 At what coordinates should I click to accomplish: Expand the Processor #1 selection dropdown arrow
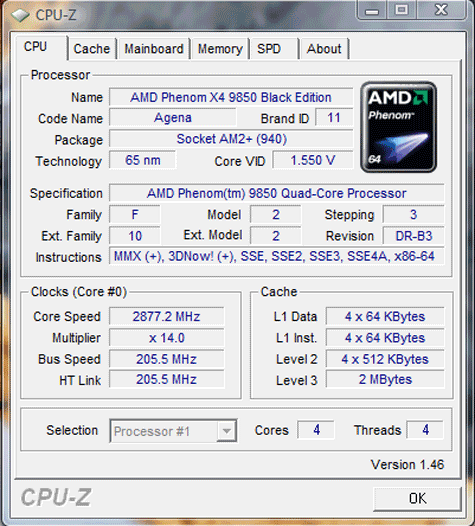click(x=226, y=431)
